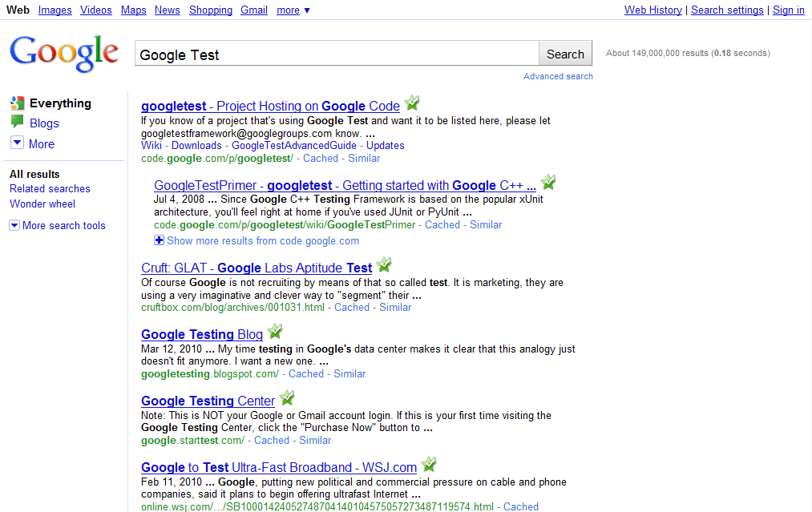812x512 pixels.
Task: Click the code.google.com/p/googletest/ green URL
Action: tap(217, 159)
